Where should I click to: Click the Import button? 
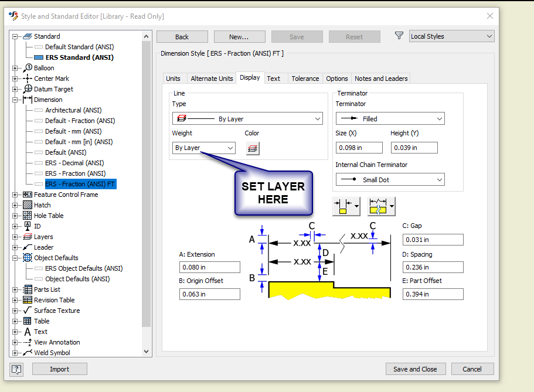[60, 369]
